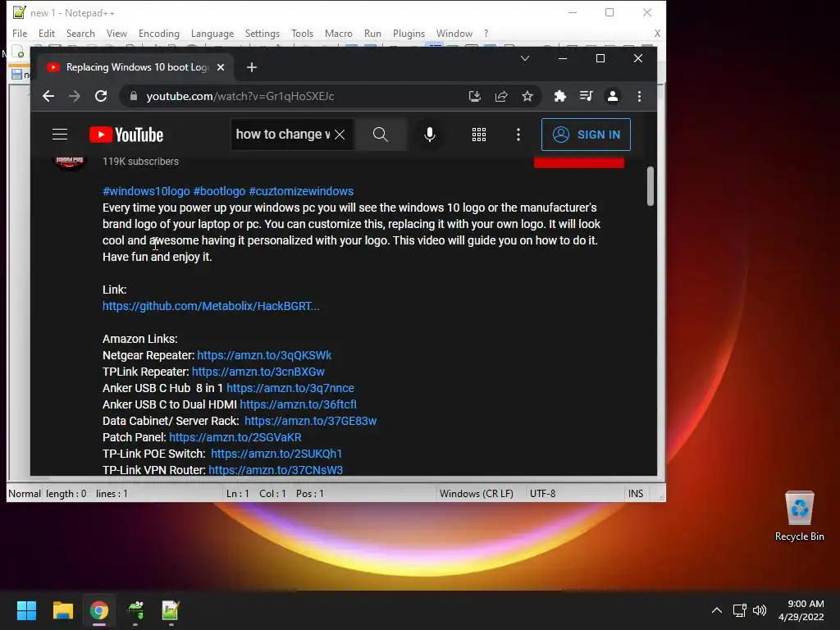Open Notepad++ Search menu

80,33
